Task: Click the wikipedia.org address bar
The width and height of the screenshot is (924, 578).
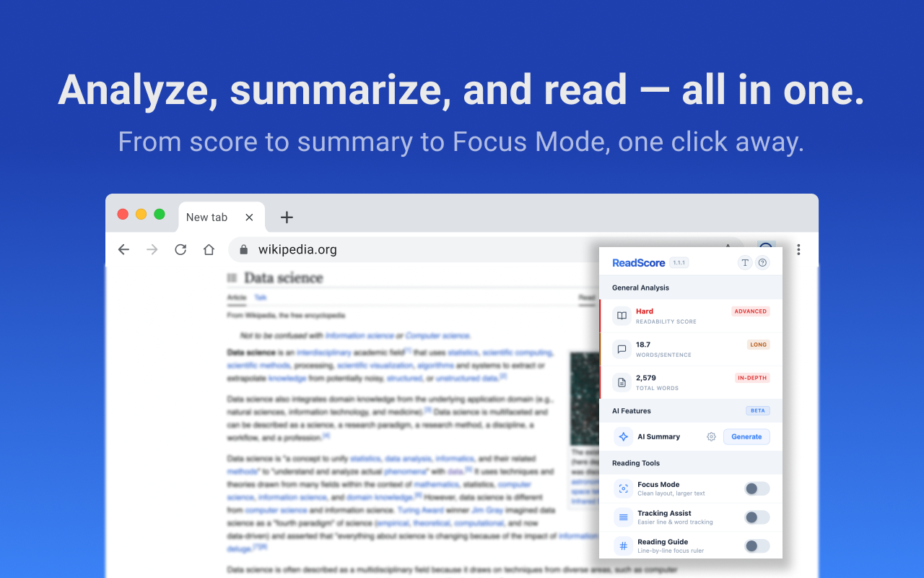Action: point(298,249)
